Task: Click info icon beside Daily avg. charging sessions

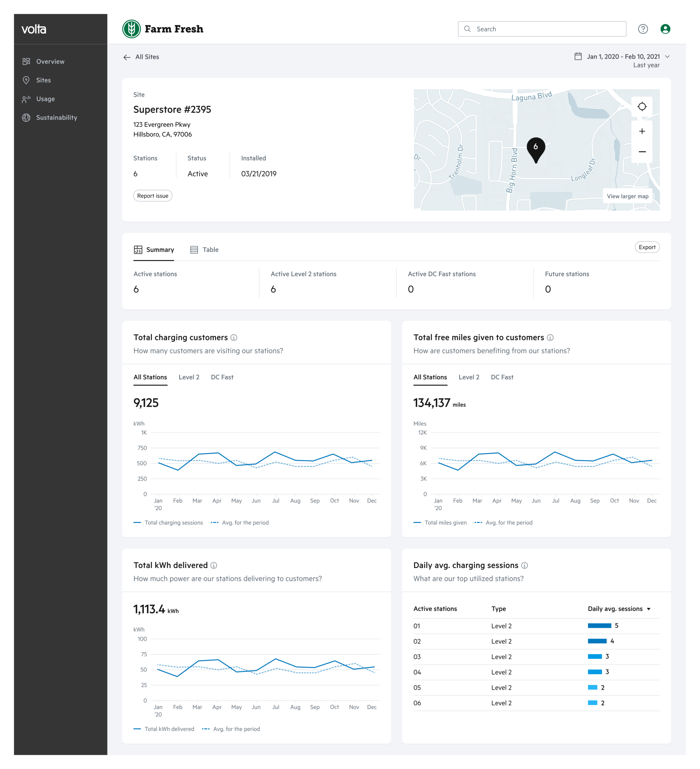Action: pyautogui.click(x=525, y=565)
